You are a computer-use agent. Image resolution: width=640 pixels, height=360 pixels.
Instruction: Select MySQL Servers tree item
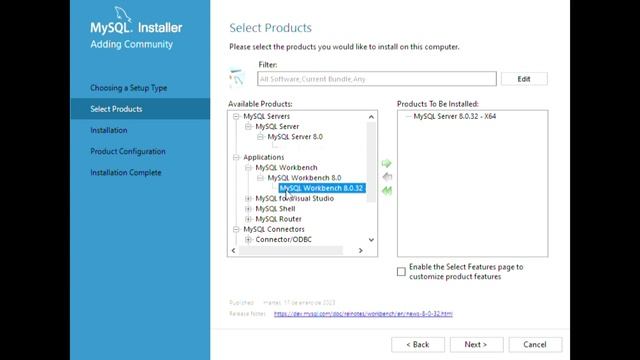[x=266, y=116]
